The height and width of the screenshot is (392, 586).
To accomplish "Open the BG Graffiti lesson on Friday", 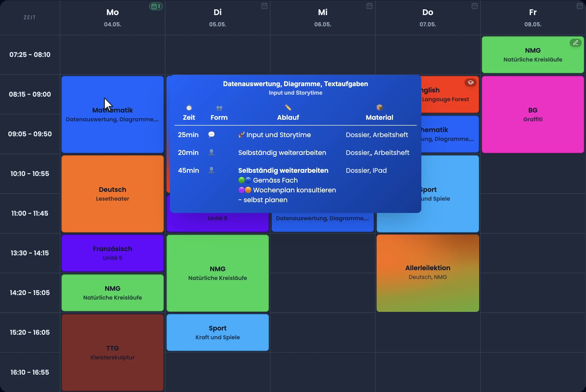I will [x=533, y=115].
